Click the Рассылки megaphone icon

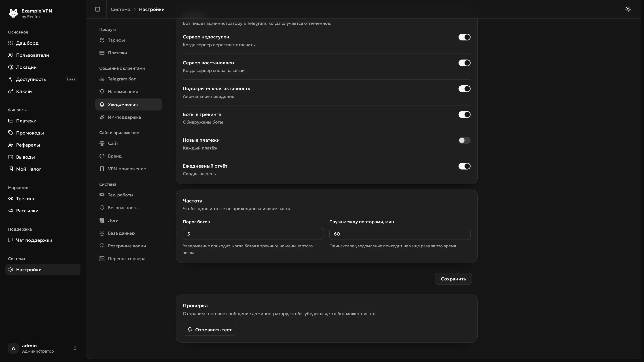click(x=11, y=210)
